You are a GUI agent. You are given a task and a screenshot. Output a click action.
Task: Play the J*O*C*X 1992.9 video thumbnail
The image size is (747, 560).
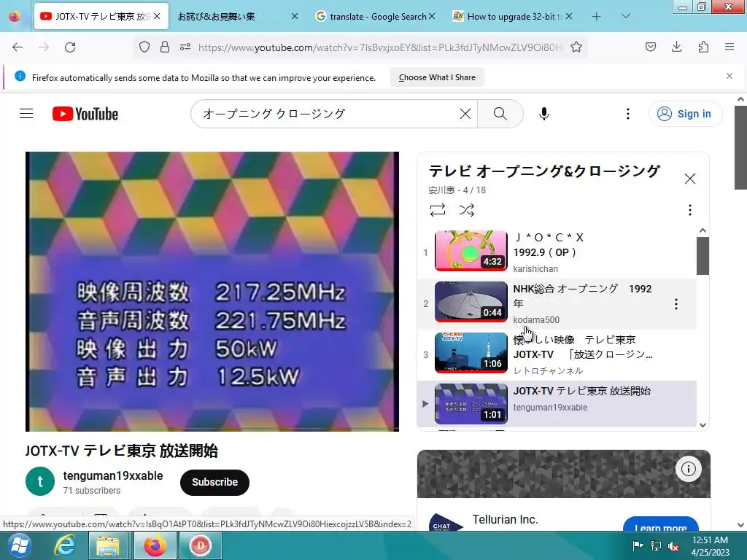click(x=471, y=251)
